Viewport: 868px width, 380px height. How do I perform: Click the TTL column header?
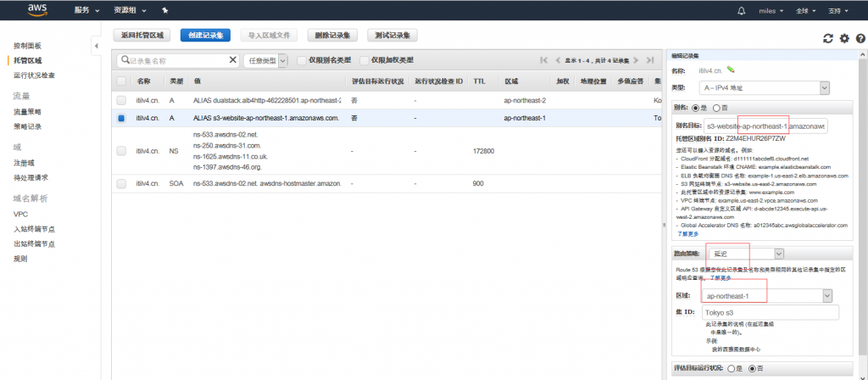480,81
